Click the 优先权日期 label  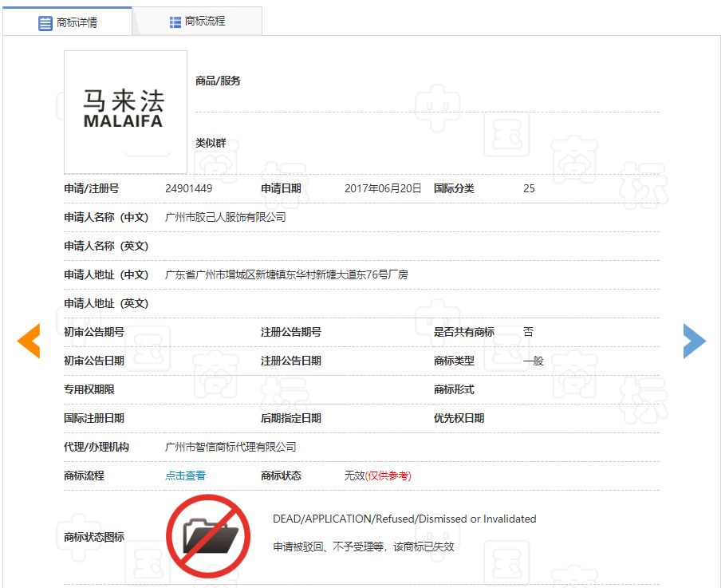coord(459,418)
